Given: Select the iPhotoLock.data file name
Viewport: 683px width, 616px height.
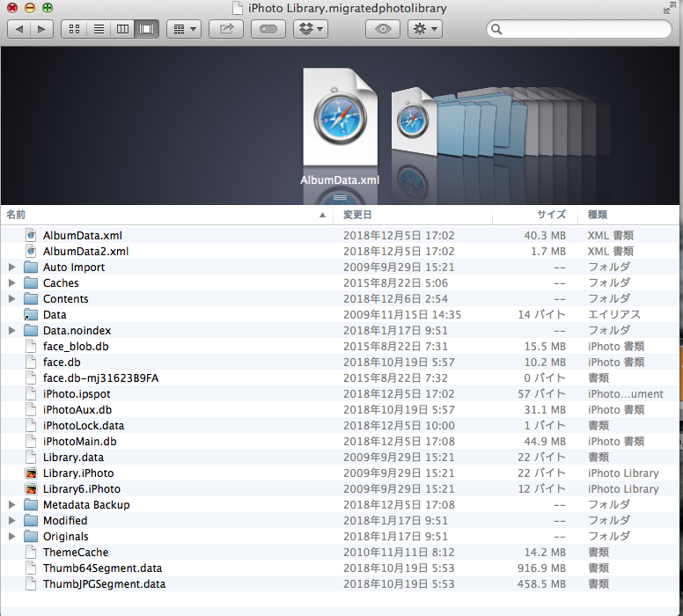Looking at the screenshot, I should point(84,426).
